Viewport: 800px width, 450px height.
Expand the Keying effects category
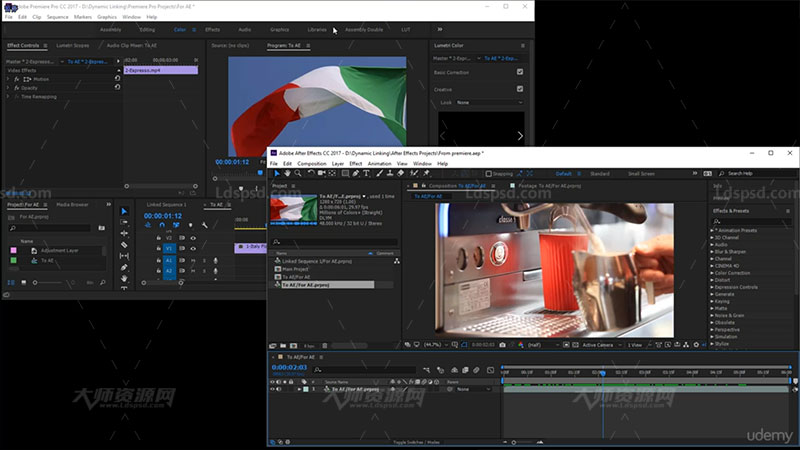712,302
